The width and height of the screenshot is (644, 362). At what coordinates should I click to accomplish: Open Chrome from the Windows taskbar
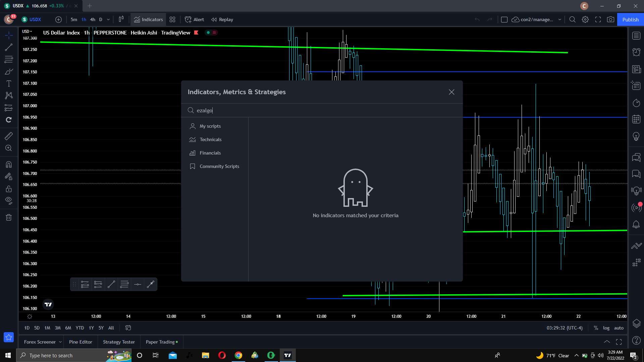(238, 355)
